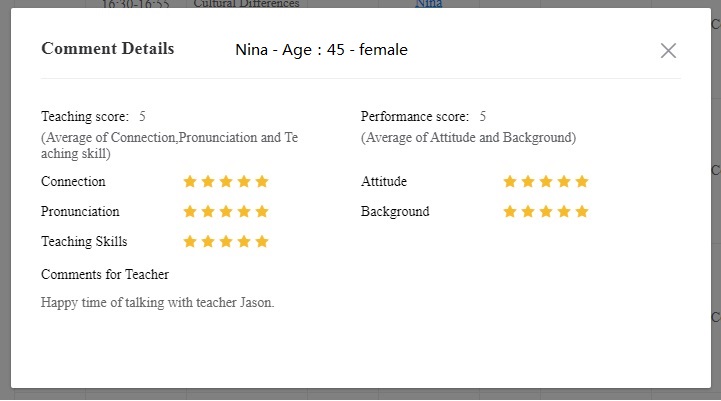Click the second Background star
721x401 pixels.
528,212
